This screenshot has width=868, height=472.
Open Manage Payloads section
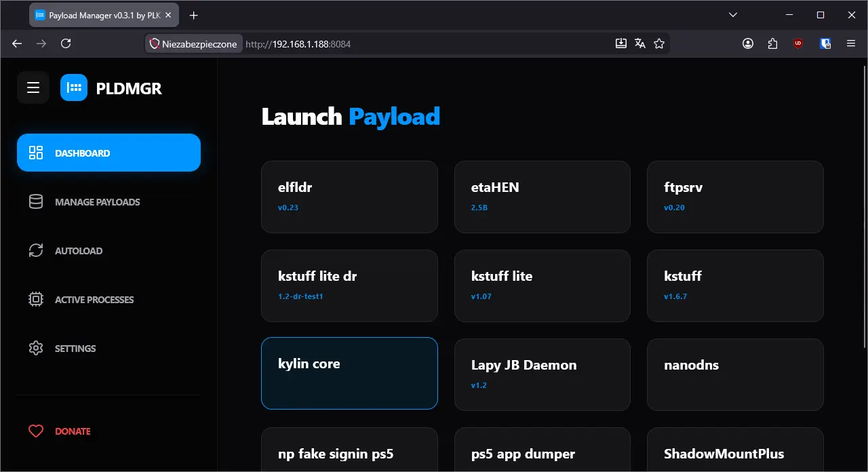tap(108, 201)
